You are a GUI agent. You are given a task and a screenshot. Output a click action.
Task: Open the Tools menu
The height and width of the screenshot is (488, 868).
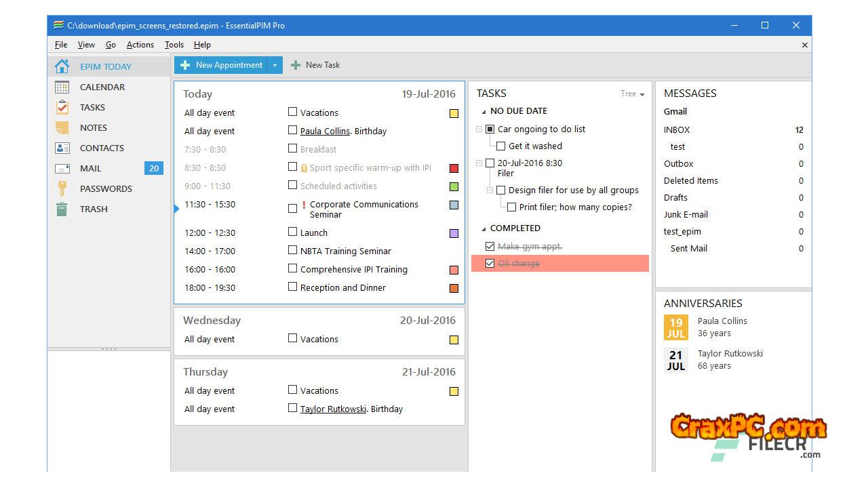174,45
